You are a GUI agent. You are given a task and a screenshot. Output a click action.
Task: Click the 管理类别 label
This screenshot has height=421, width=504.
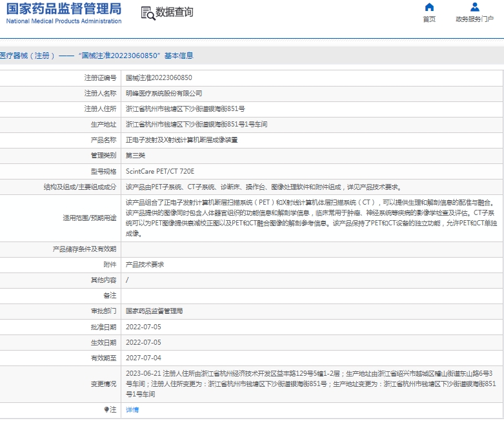(103, 156)
